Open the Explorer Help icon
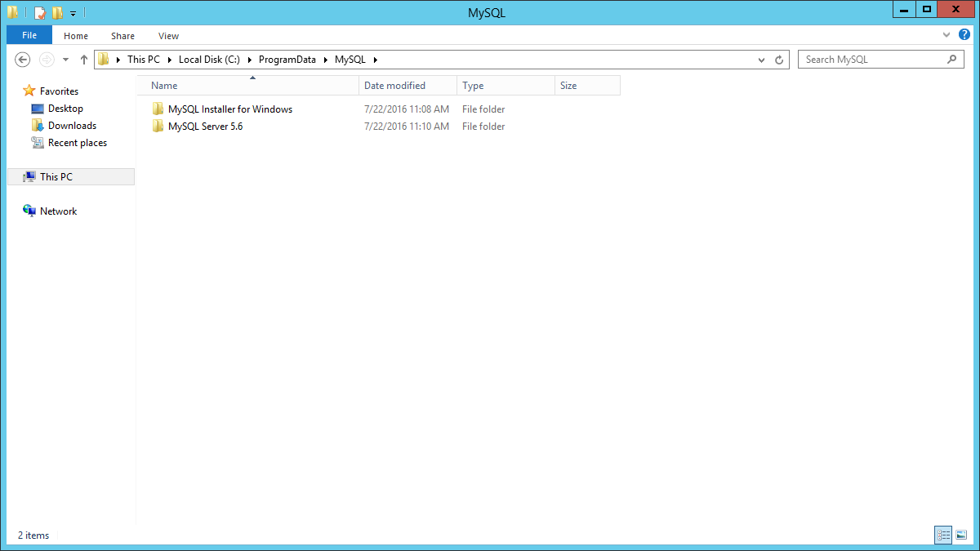Screen dimensions: 980x551 (x=964, y=34)
